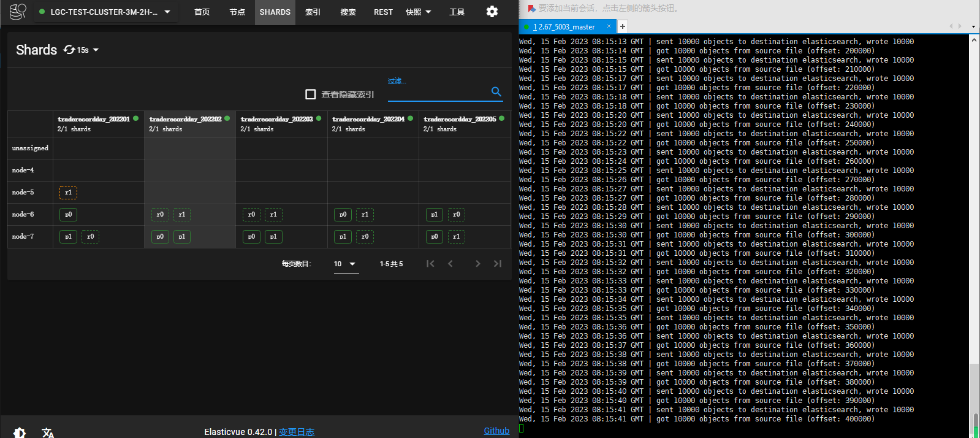Image resolution: width=980 pixels, height=438 pixels.
Task: Click the Elasticvue 0.42.0 version text
Action: [x=238, y=432]
